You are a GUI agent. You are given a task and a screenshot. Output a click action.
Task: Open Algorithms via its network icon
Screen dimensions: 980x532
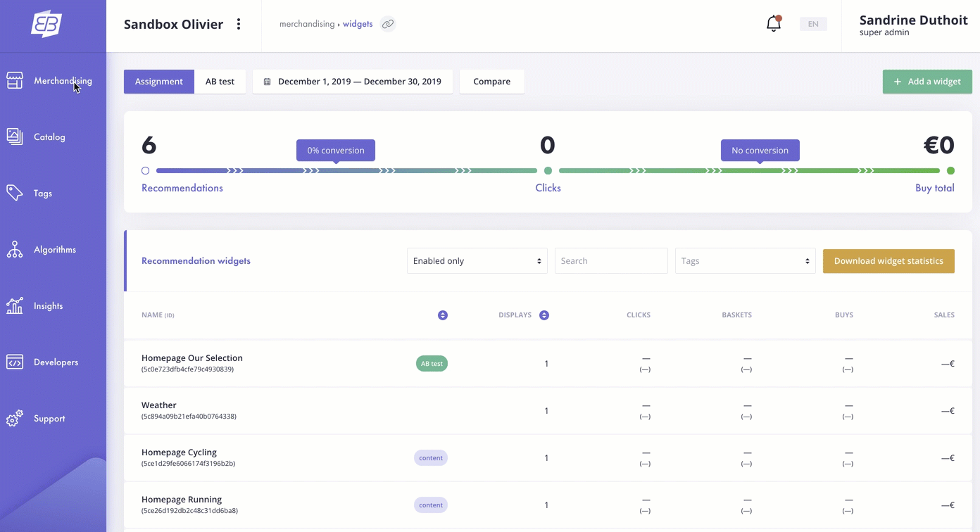(x=15, y=249)
